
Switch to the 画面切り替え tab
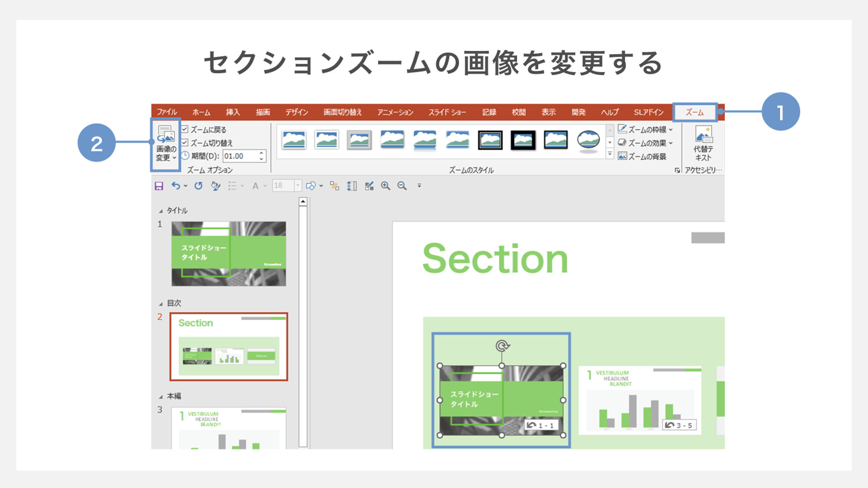click(x=342, y=112)
